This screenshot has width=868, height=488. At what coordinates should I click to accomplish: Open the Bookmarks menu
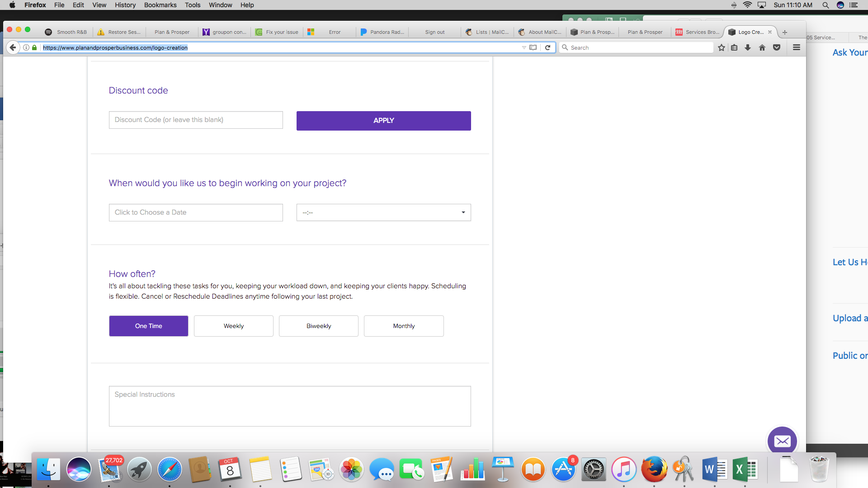[160, 5]
